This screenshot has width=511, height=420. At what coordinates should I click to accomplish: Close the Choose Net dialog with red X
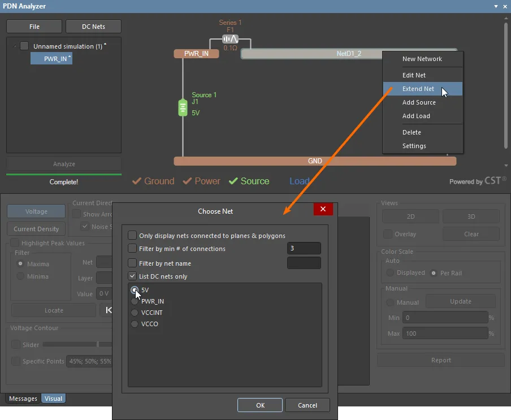[x=323, y=209]
